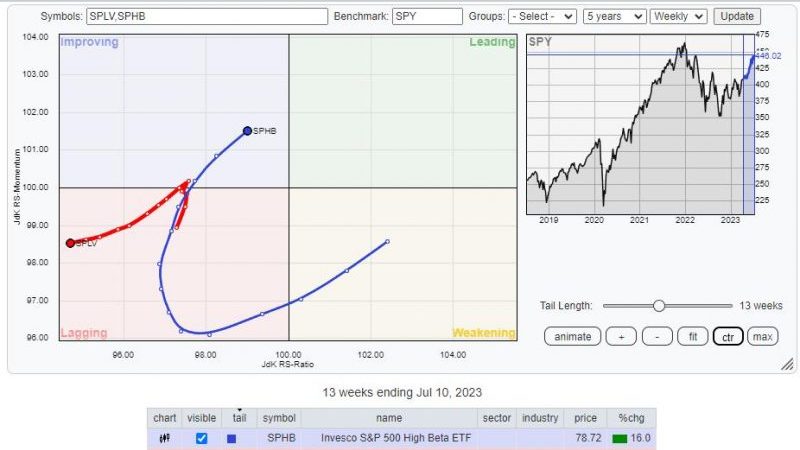Open the Weekly interval dropdown
The image size is (800, 450).
(679, 16)
